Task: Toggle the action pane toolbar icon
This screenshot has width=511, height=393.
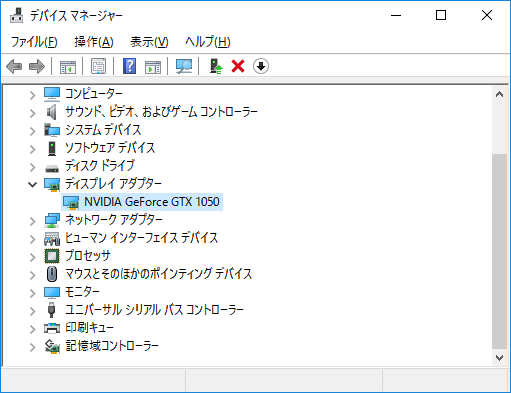Action: click(153, 66)
